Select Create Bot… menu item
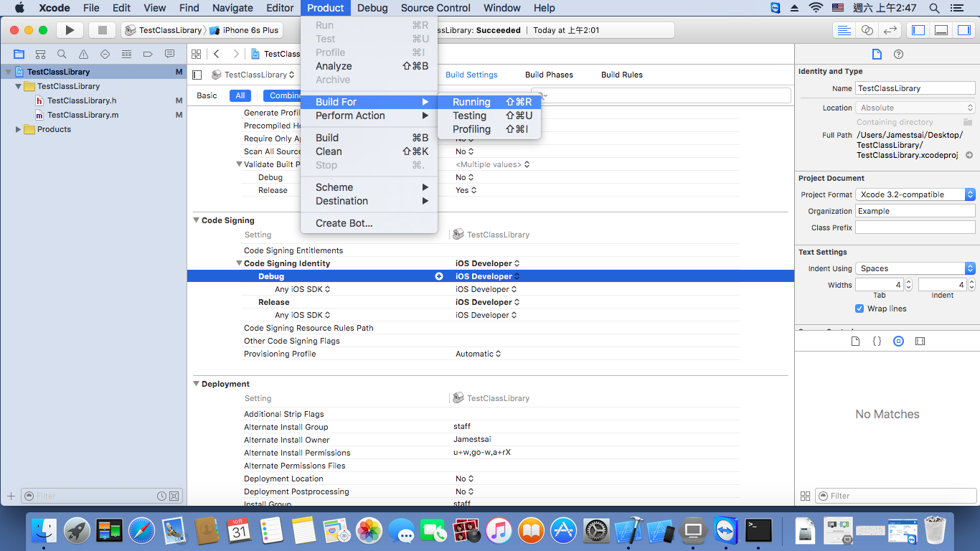The height and width of the screenshot is (551, 980). point(369,223)
